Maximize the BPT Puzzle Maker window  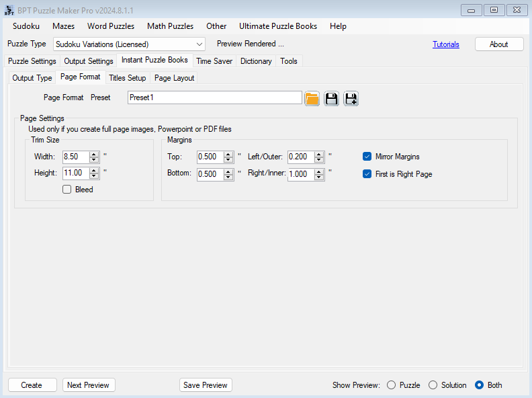[x=494, y=10]
